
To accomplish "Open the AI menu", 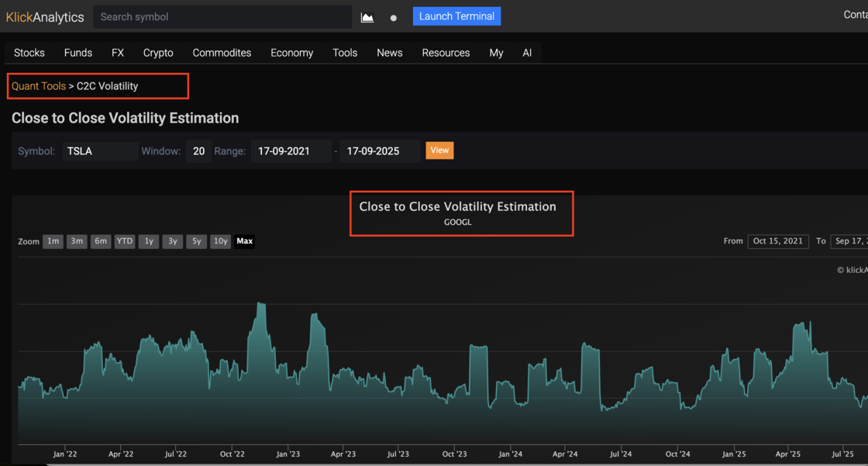I will click(x=527, y=53).
